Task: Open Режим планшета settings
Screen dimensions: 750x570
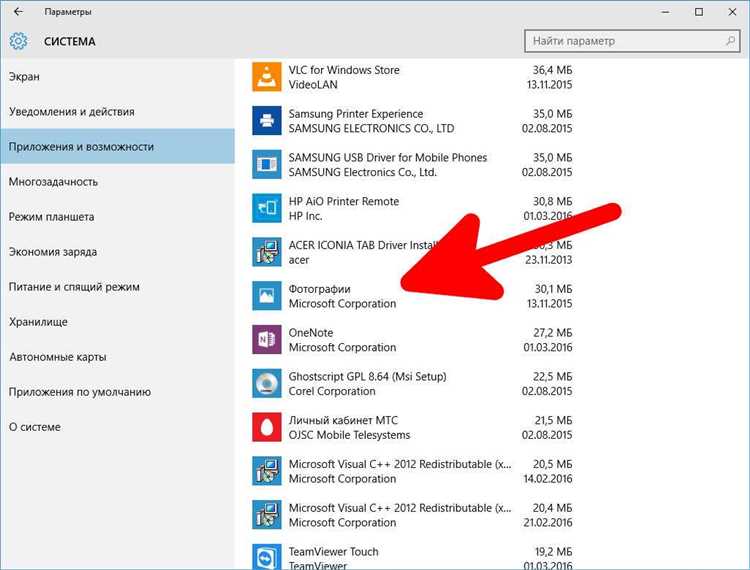Action: tap(117, 217)
